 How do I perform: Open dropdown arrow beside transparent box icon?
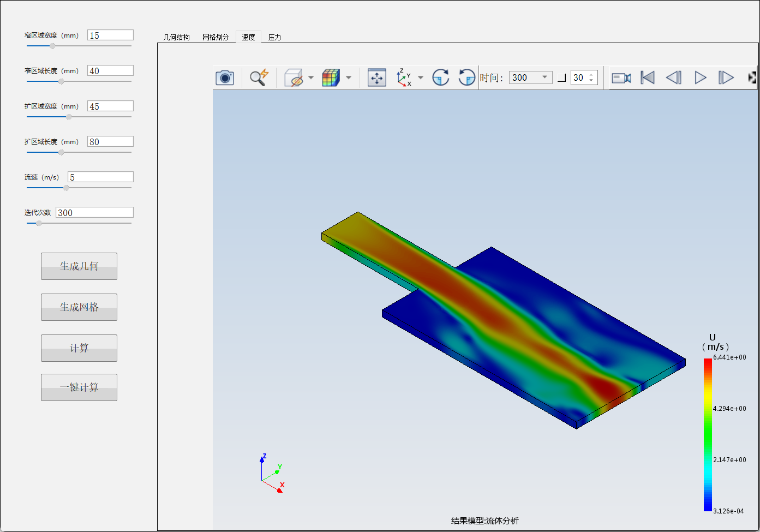(x=311, y=77)
